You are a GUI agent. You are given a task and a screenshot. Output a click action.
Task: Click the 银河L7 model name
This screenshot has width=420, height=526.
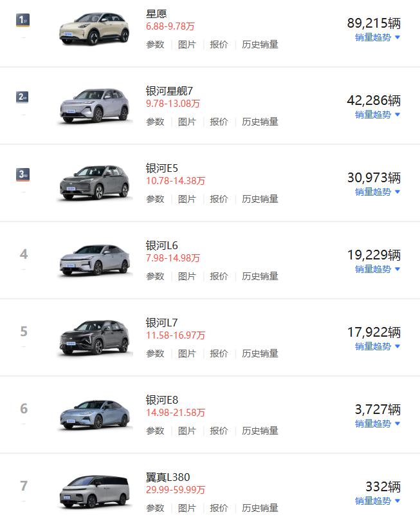(161, 323)
